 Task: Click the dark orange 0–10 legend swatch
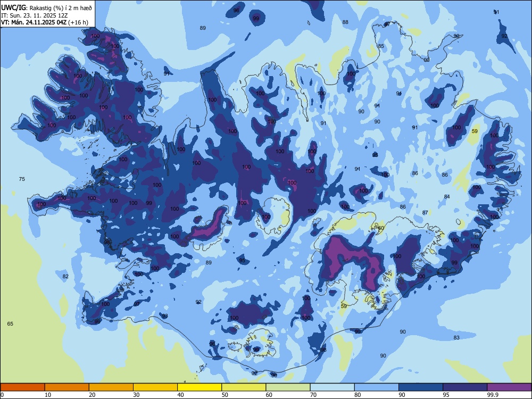tap(22, 387)
